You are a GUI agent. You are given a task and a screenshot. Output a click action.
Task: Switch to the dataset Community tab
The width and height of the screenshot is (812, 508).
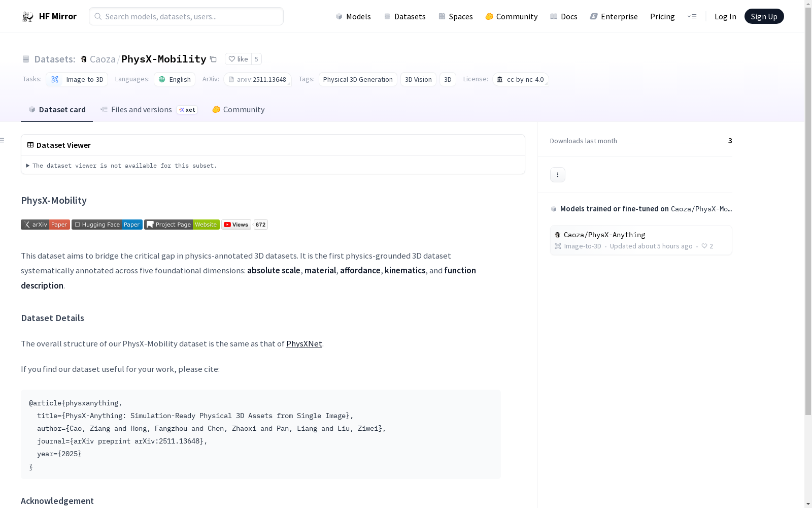tap(238, 110)
